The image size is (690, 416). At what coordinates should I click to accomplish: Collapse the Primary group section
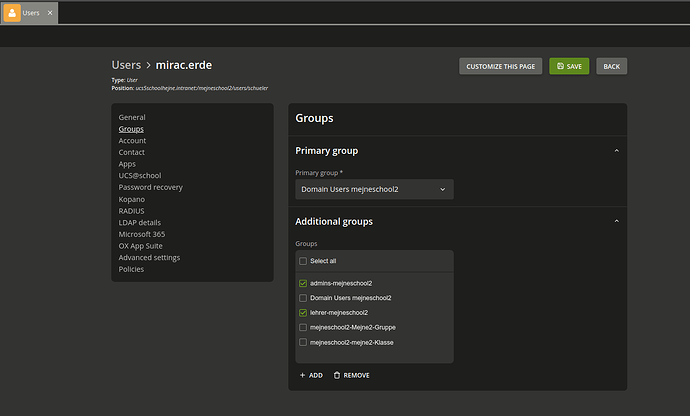617,151
